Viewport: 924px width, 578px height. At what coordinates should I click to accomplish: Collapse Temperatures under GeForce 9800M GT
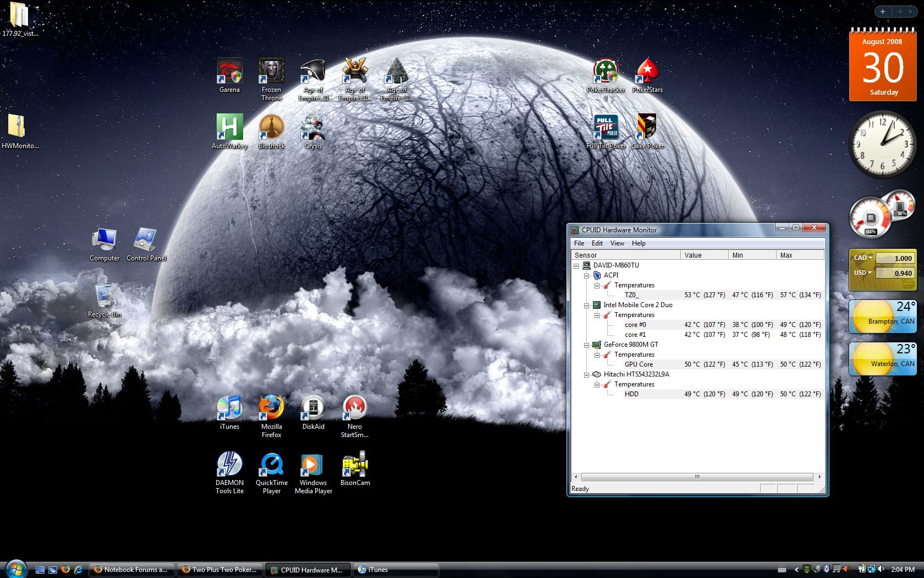597,355
